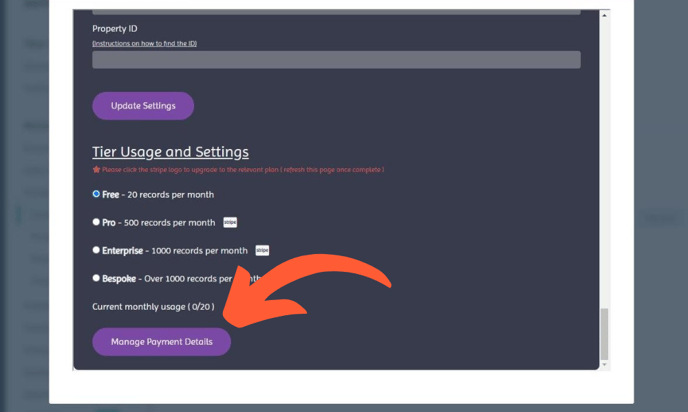Click the modal's vertical scrollbar thumb

click(x=603, y=334)
